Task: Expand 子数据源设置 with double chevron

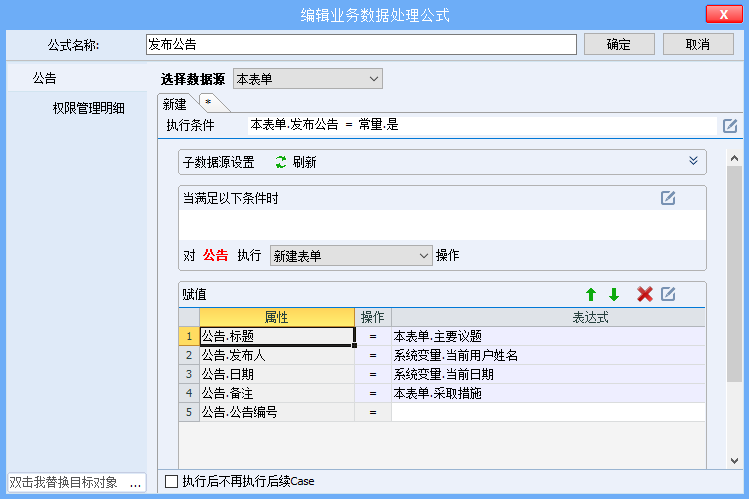Action: (x=694, y=161)
